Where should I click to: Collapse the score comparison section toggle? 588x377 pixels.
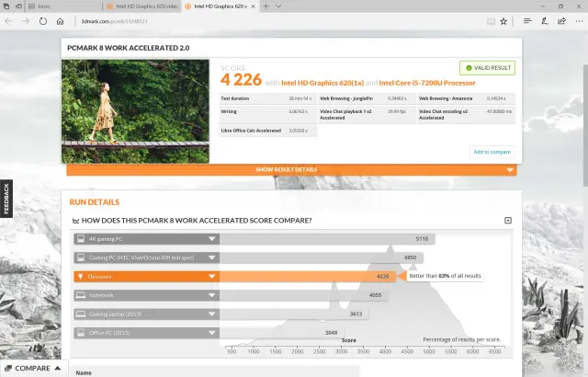[x=508, y=221]
